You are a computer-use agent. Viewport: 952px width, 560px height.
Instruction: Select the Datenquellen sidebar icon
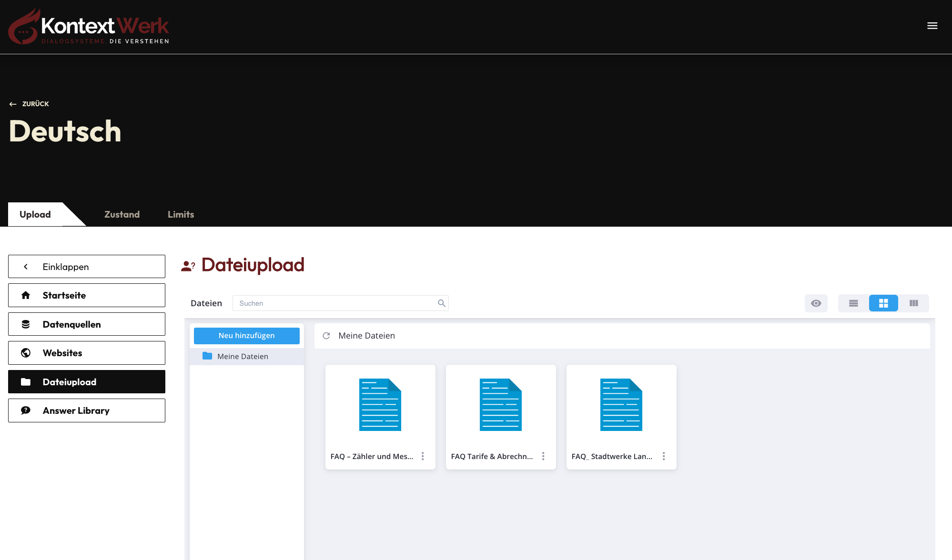click(26, 324)
